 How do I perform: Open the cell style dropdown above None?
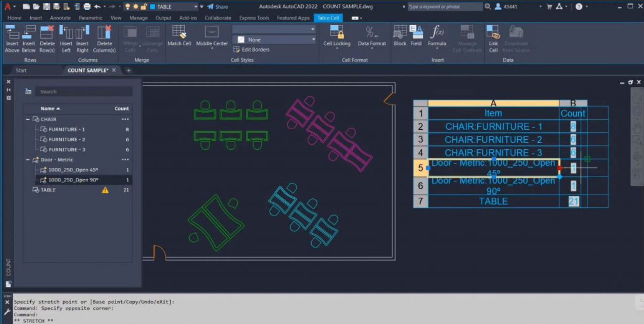tap(313, 29)
